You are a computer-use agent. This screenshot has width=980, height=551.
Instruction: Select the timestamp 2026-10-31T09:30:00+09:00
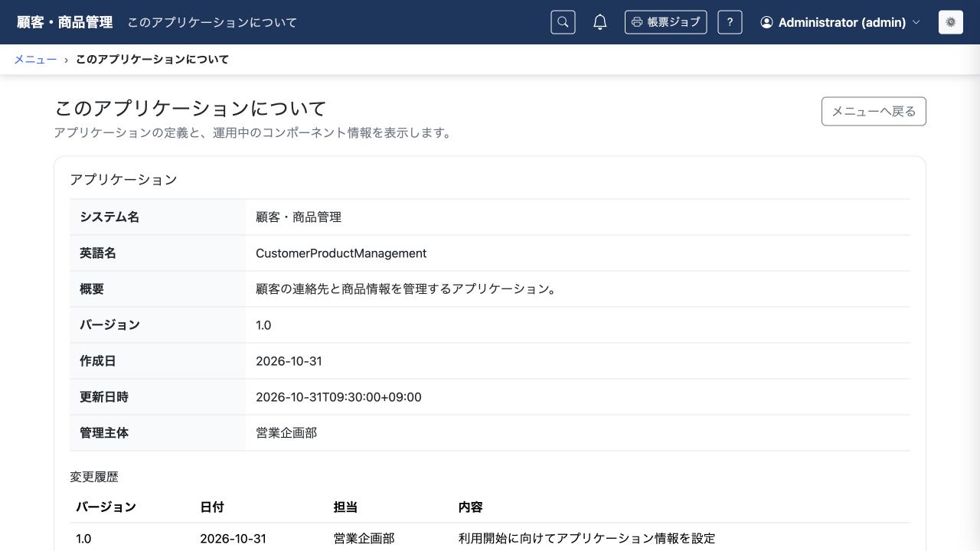[x=338, y=396]
